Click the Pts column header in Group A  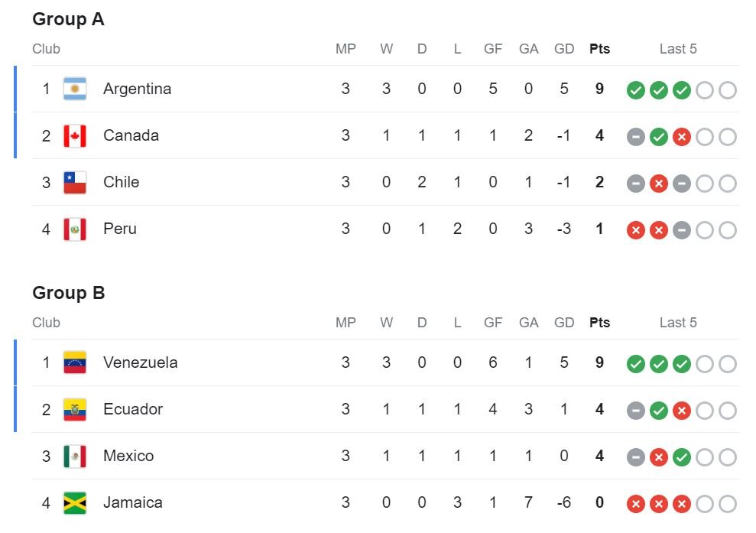pyautogui.click(x=600, y=49)
